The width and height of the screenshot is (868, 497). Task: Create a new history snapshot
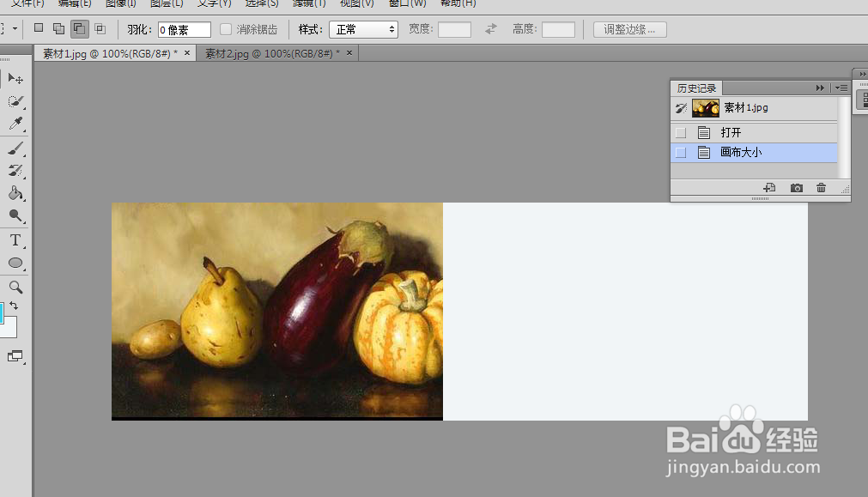(x=796, y=188)
